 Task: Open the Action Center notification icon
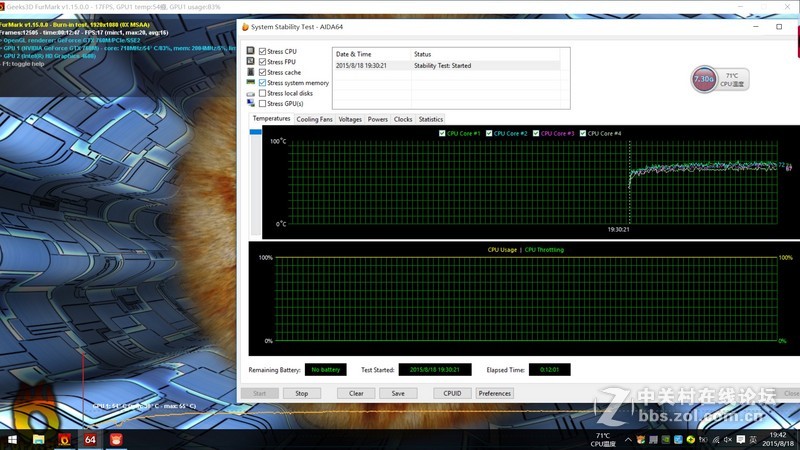741,439
